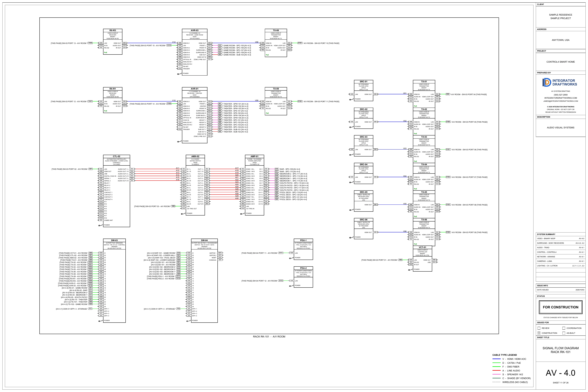Select the AMX-02 matrix switch block title
This screenshot has width=588, height=392.
(x=195, y=156)
